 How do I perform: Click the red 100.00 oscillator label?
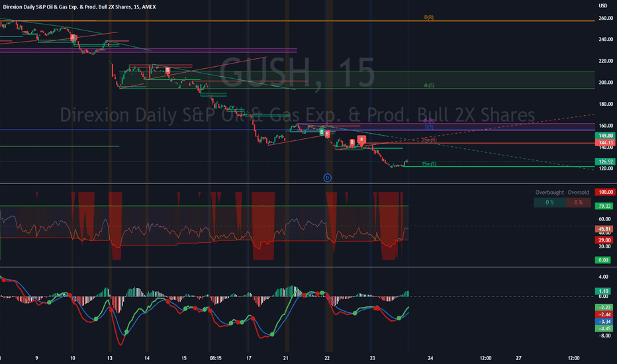point(606,192)
